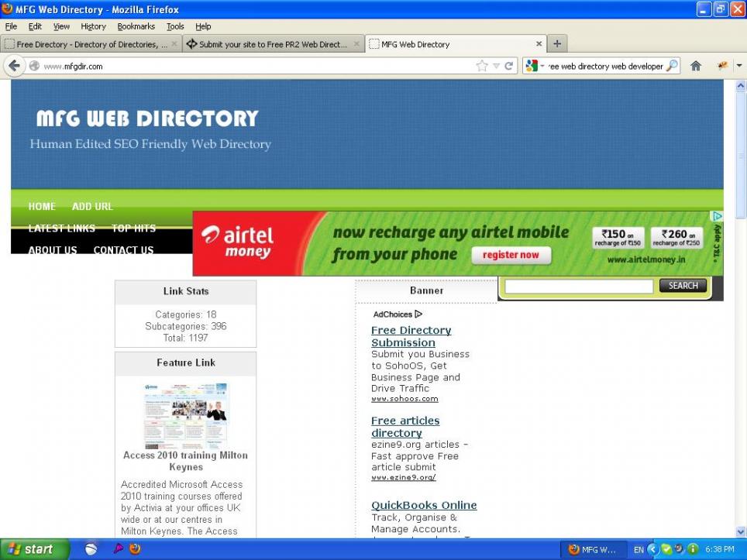Click the EN language indicator in tray

(639, 549)
